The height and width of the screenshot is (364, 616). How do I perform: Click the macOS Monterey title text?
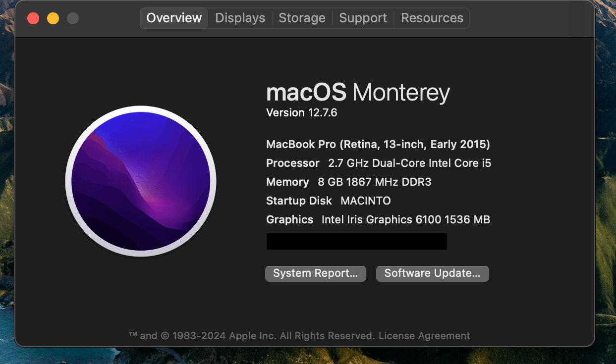click(x=358, y=93)
